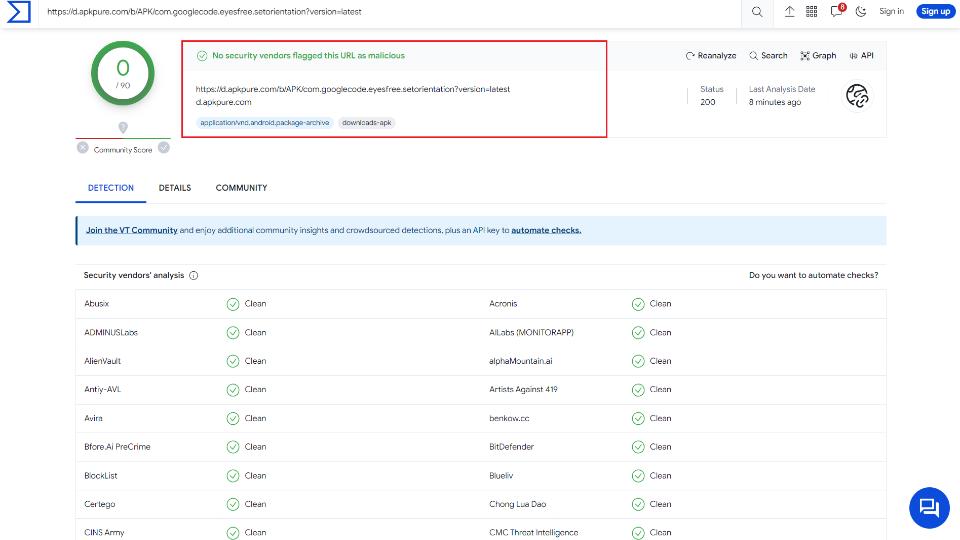Click the Clean check icon for BitDefender
This screenshot has height=540, width=960.
click(x=638, y=447)
